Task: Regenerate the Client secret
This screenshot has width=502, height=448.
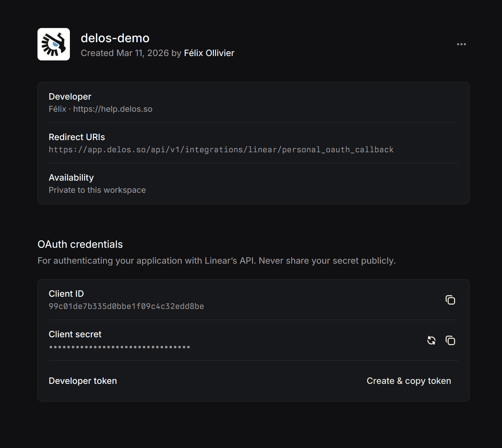Action: tap(431, 340)
